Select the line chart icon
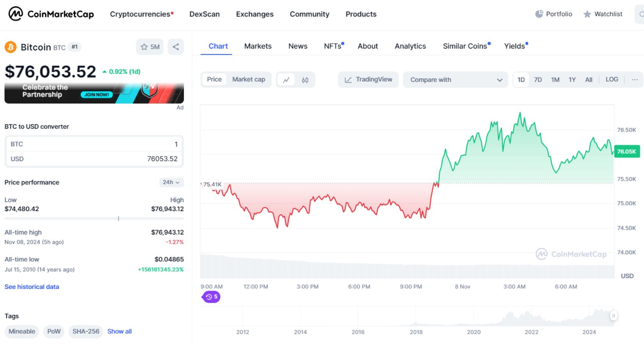The image size is (644, 345). pos(287,80)
